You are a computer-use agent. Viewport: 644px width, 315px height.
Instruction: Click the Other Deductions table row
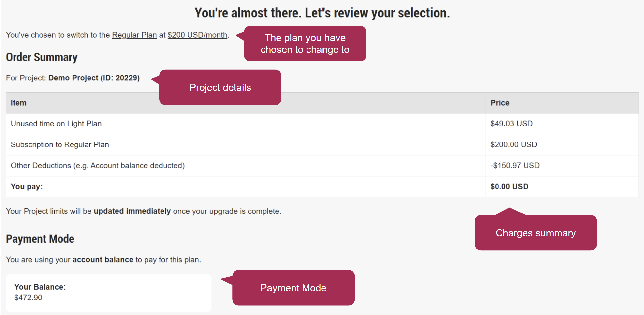98,165
